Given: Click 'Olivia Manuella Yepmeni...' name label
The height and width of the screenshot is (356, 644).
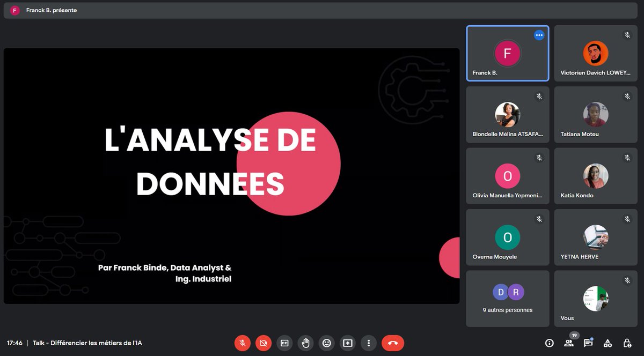Looking at the screenshot, I should coord(508,196).
